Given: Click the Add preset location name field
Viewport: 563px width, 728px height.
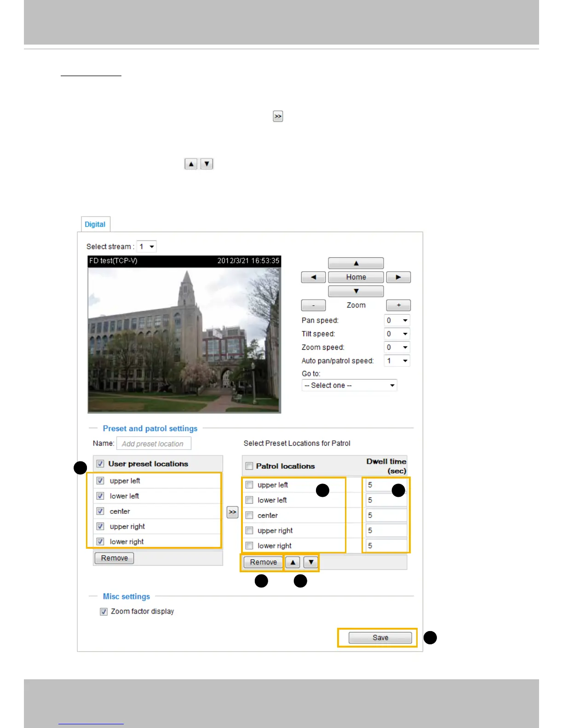Looking at the screenshot, I should pos(154,444).
